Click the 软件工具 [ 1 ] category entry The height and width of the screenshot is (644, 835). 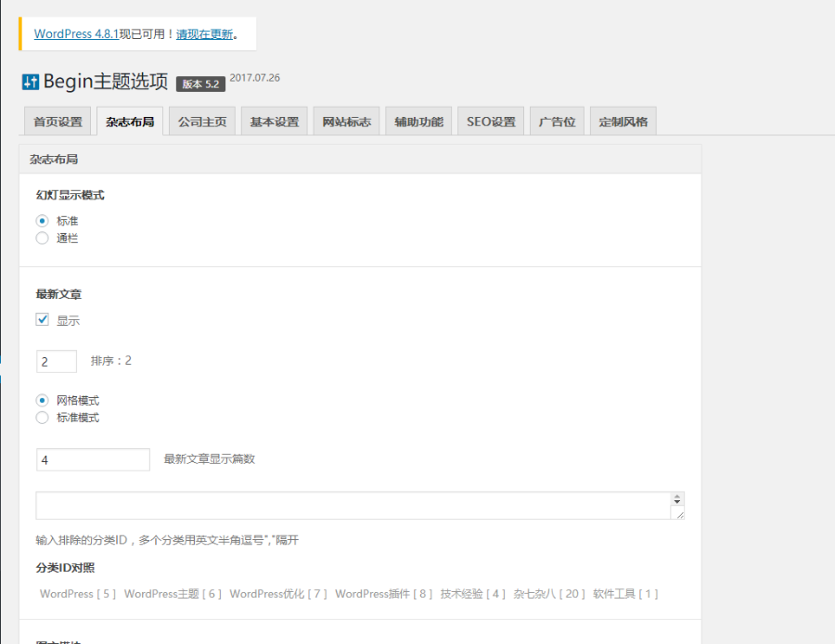point(625,593)
